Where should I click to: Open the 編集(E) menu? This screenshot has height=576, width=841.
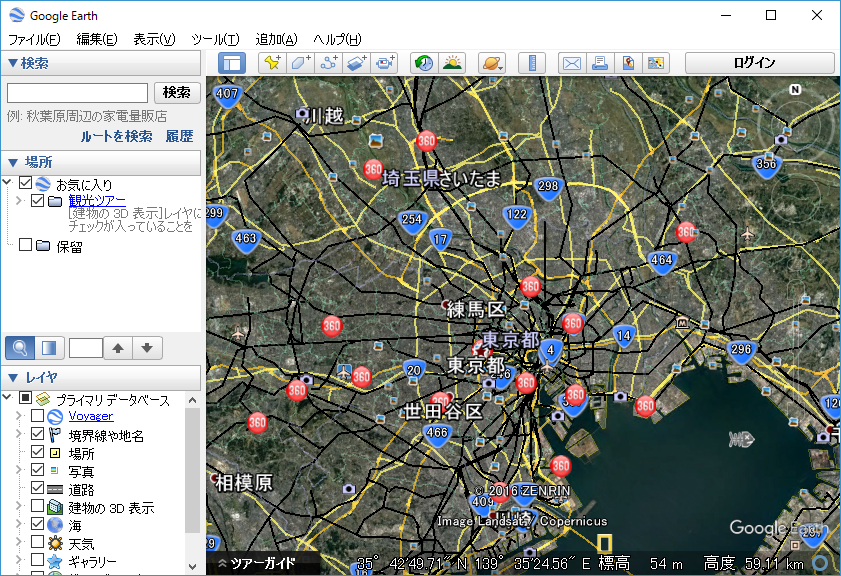[97, 40]
